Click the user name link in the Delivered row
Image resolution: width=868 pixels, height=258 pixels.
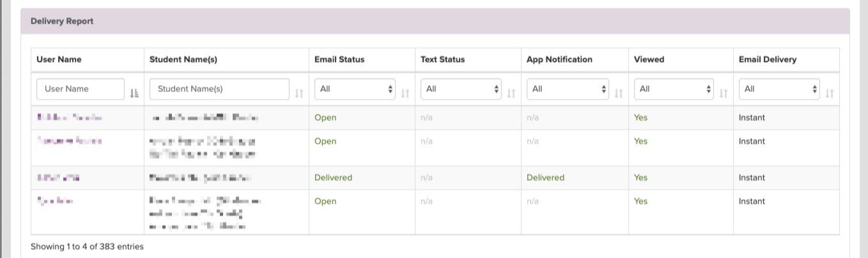point(58,178)
